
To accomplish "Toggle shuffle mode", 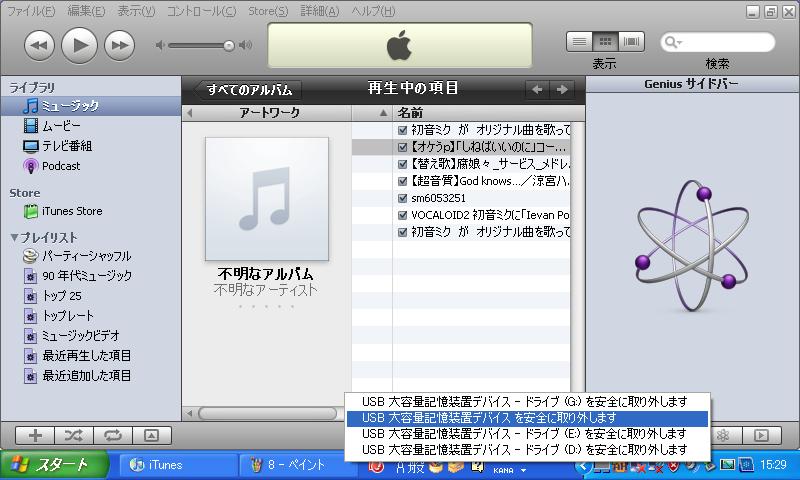I will click(74, 436).
